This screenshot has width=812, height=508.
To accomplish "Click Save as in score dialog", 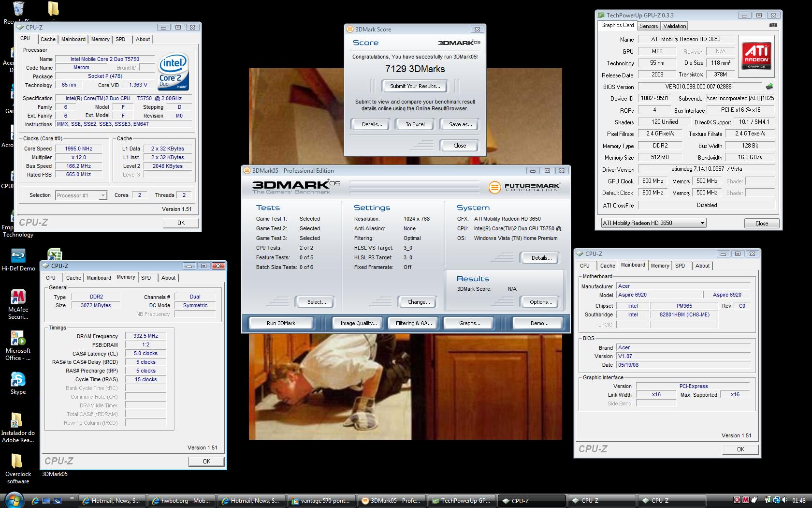I will point(460,124).
